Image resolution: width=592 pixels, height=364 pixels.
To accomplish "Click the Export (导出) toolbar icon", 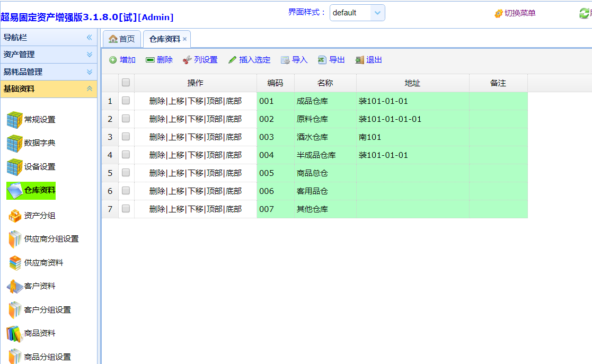I will click(322, 60).
